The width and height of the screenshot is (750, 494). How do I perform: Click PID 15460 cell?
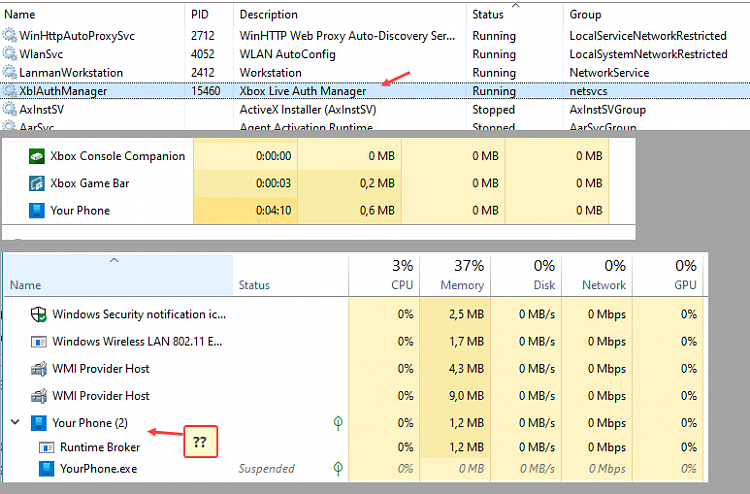click(206, 91)
